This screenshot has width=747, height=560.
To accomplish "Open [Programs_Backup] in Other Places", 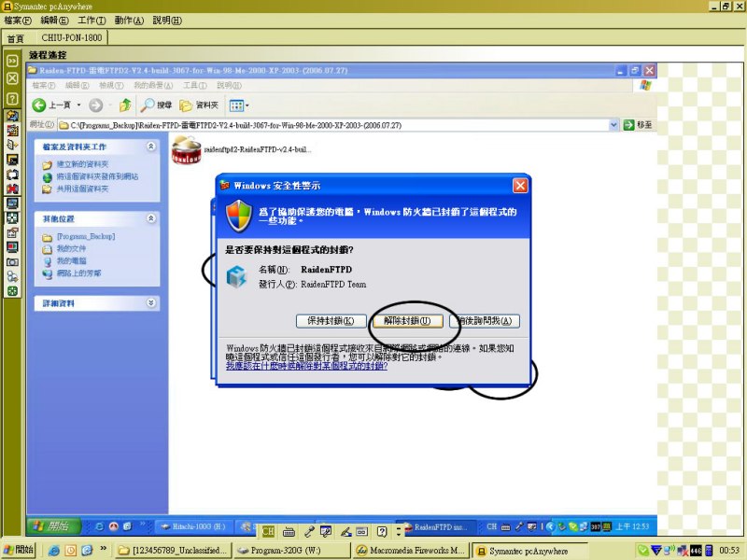I will (86, 236).
